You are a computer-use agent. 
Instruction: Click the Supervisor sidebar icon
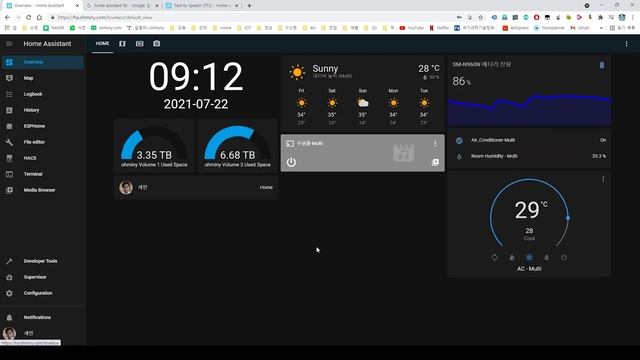(9, 277)
